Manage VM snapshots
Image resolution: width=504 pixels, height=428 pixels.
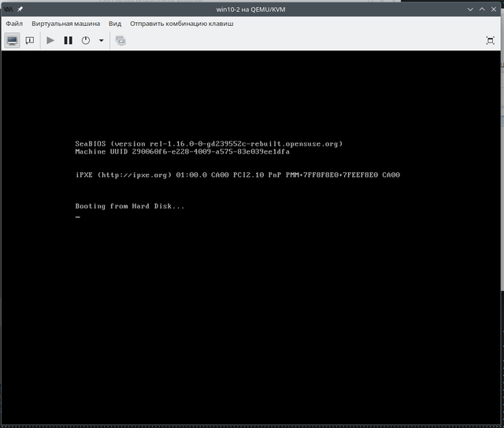(120, 40)
